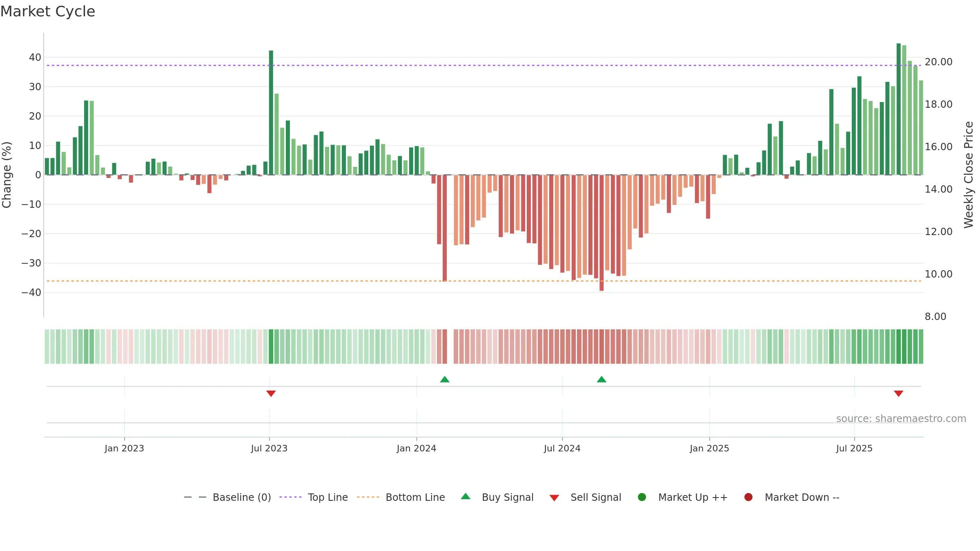Image resolution: width=980 pixels, height=551 pixels.
Task: Click the Baseline (0) dashed line legend icon
Action: 195,497
